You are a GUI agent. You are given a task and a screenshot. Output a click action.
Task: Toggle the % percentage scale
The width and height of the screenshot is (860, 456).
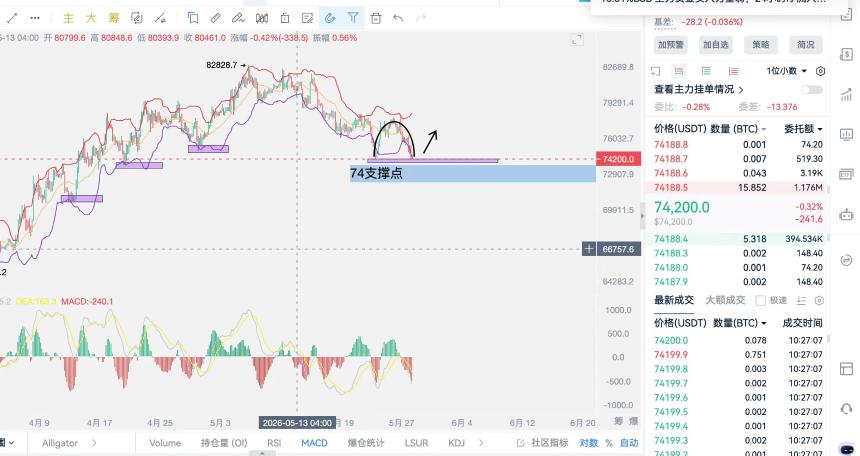coord(609,443)
